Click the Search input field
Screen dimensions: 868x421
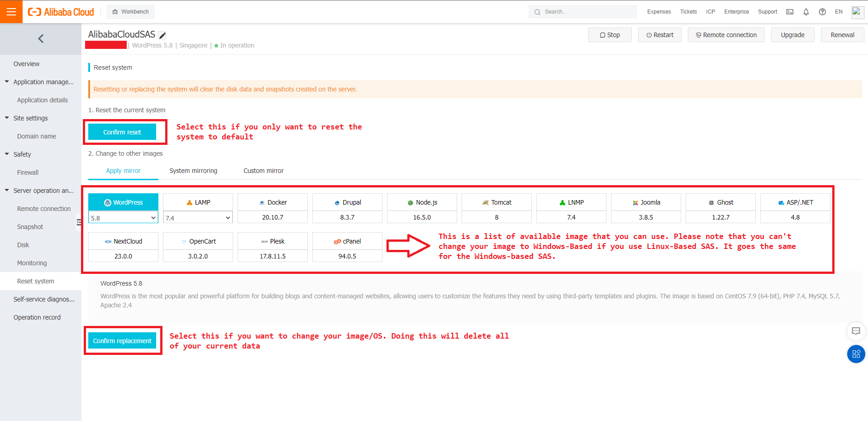(x=583, y=12)
